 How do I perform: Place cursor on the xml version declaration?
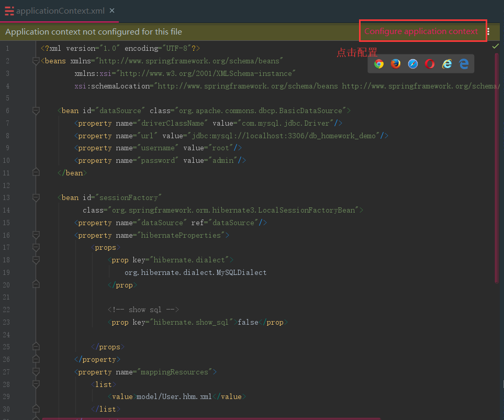120,48
